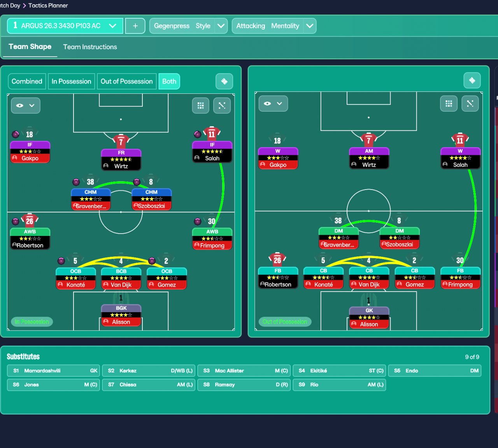498x448 pixels.
Task: Click diamond icon on right pitch panel
Action: coord(472,81)
